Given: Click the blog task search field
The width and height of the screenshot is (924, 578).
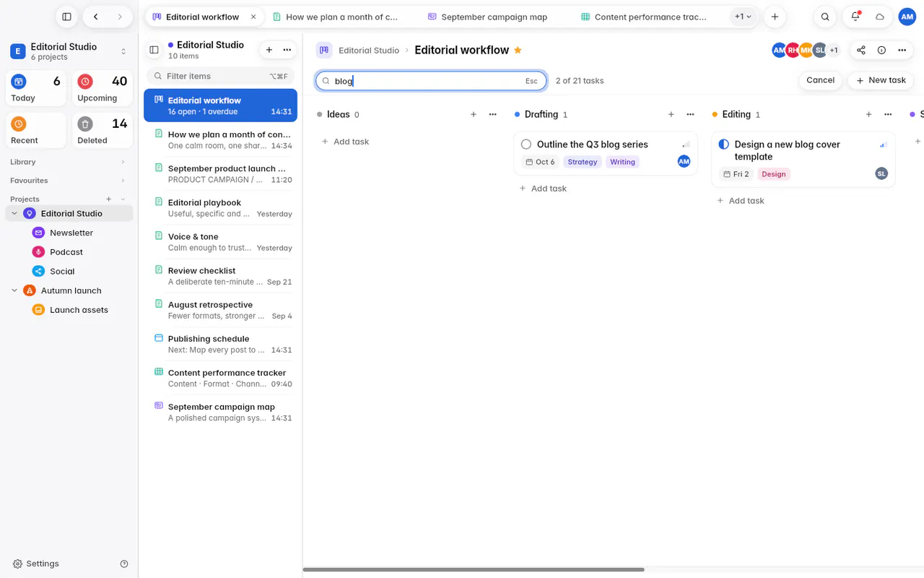Looking at the screenshot, I should click(x=431, y=81).
